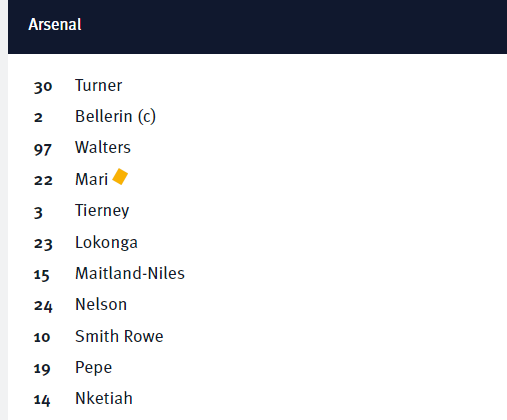Screen dimensions: 507x420
Task: Click on Nketiah at list bottom
Action: [104, 398]
